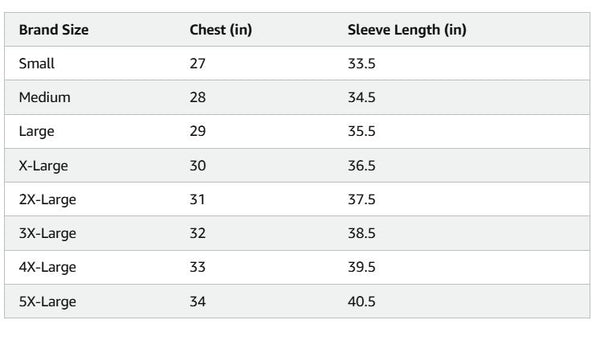Select the 5X-Large size row label

[x=47, y=302]
